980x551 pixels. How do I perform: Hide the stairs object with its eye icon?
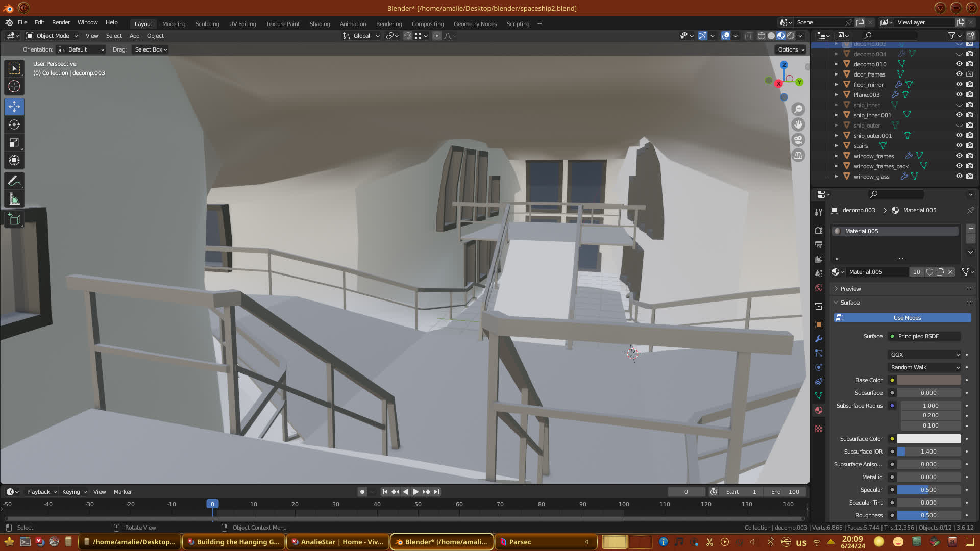[959, 146]
